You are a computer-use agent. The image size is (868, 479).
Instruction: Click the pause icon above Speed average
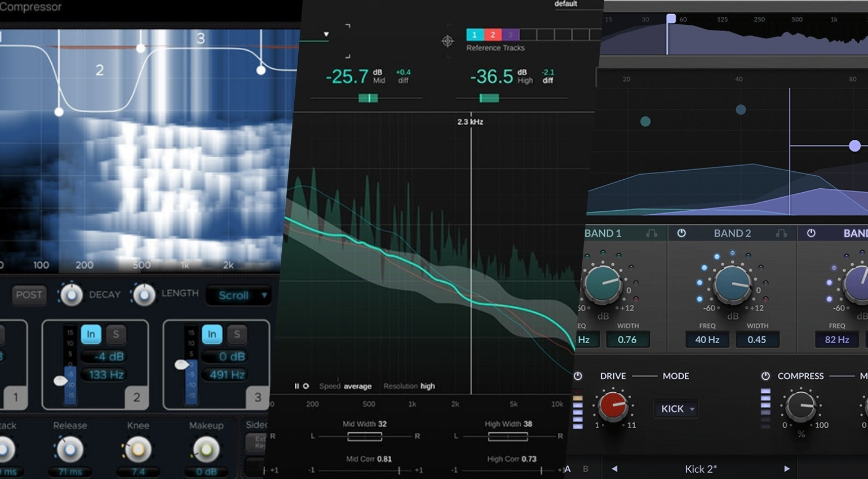tap(296, 386)
